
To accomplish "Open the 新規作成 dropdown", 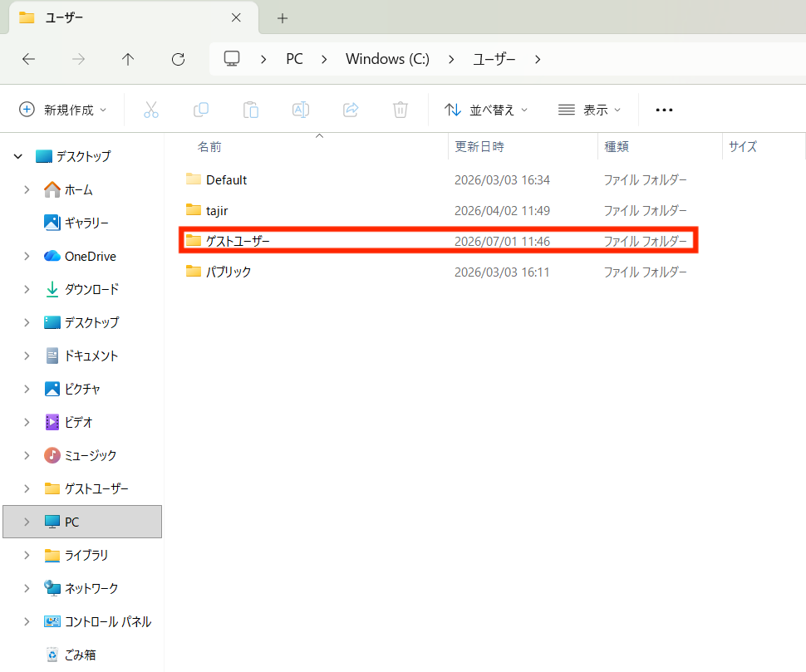I will click(62, 110).
